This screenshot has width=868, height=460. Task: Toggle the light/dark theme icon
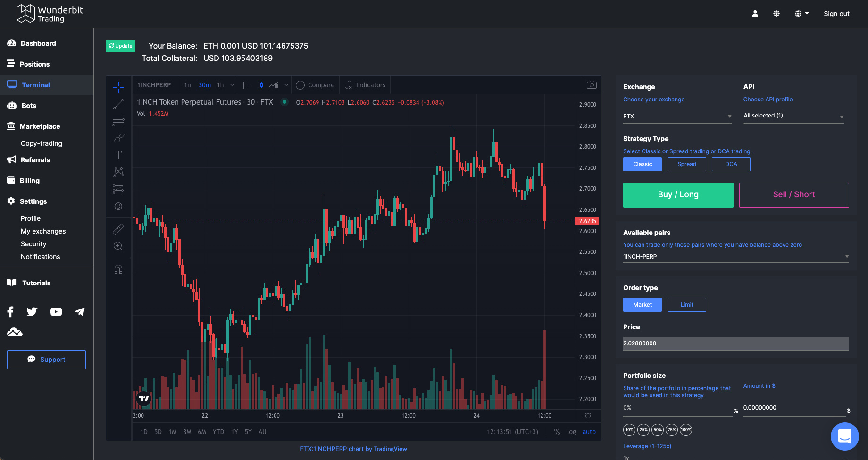pyautogui.click(x=776, y=14)
